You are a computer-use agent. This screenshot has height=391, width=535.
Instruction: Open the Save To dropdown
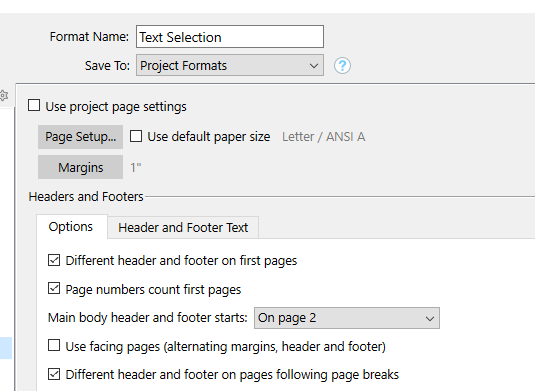pyautogui.click(x=230, y=65)
